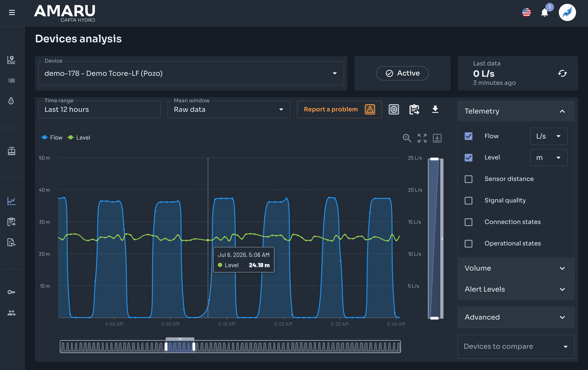
Task: Uncheck the Flow telemetry checkbox
Action: pyautogui.click(x=468, y=136)
